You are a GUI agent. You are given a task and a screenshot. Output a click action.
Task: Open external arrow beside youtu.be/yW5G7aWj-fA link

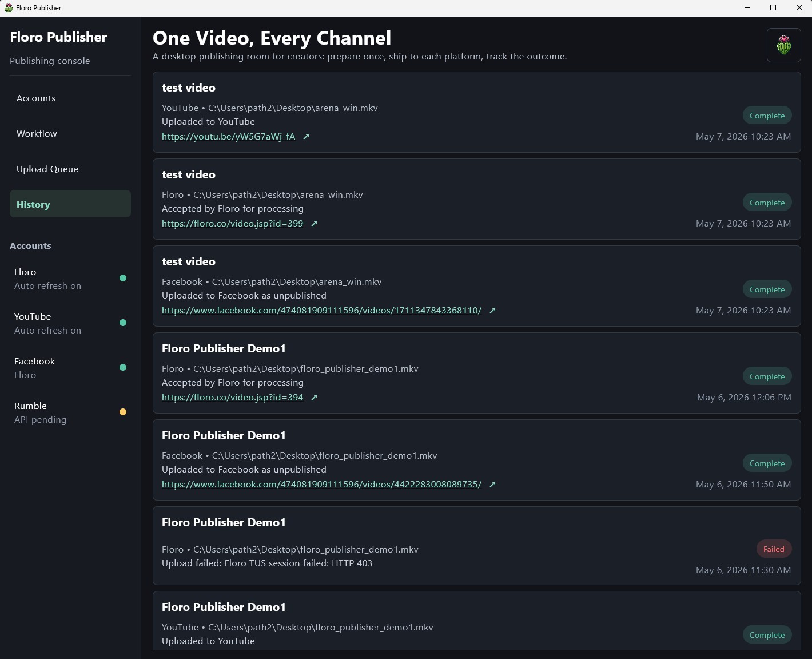point(306,137)
